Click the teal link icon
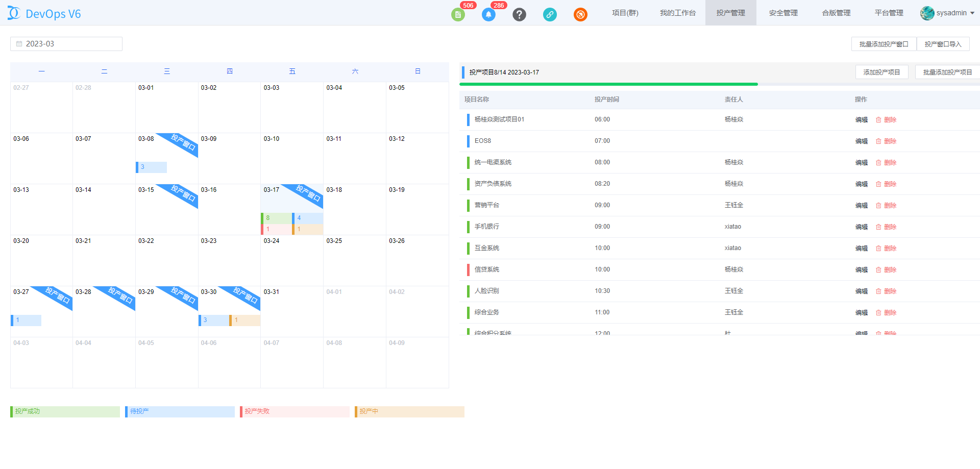980x469 pixels. [550, 14]
